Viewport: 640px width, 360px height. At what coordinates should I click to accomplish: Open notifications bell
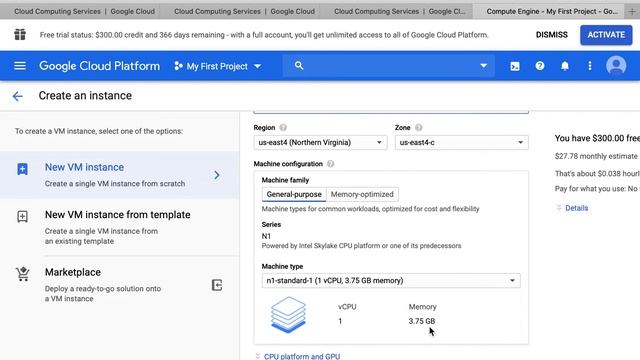coord(564,66)
